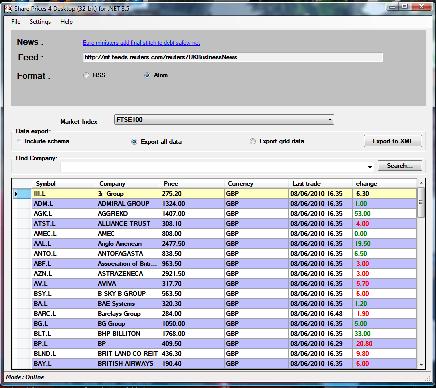Sort by the Symbol column header
The image size is (436, 388).
(x=46, y=184)
